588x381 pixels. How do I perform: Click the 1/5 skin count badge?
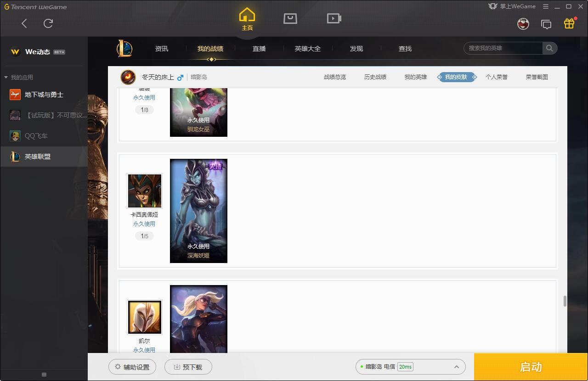pyautogui.click(x=144, y=236)
